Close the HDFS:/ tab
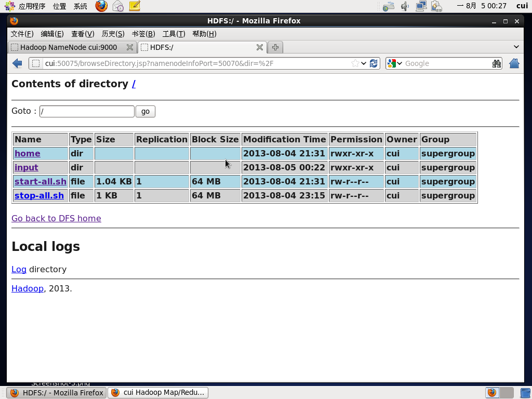The image size is (532, 399). [260, 47]
